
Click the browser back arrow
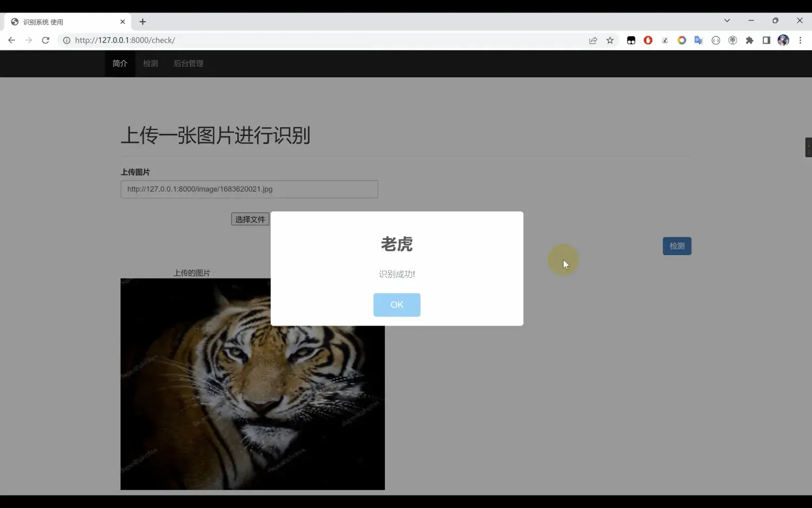click(11, 40)
